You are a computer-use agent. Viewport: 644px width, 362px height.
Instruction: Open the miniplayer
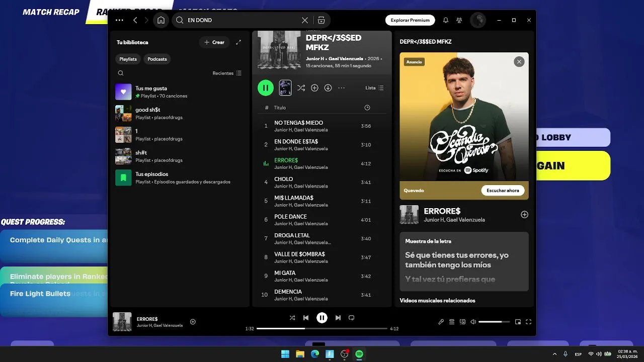518,322
